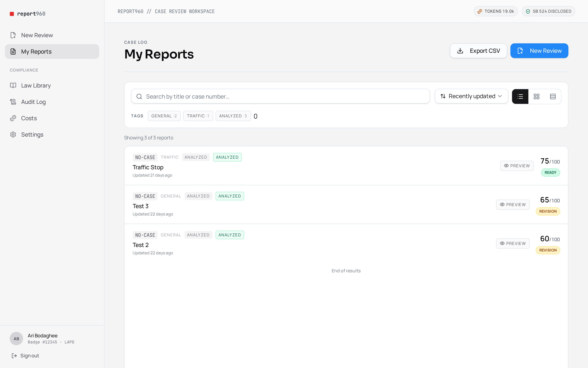Preview the Traffic Stop report
Viewport: 588px width, 368px height.
click(517, 166)
